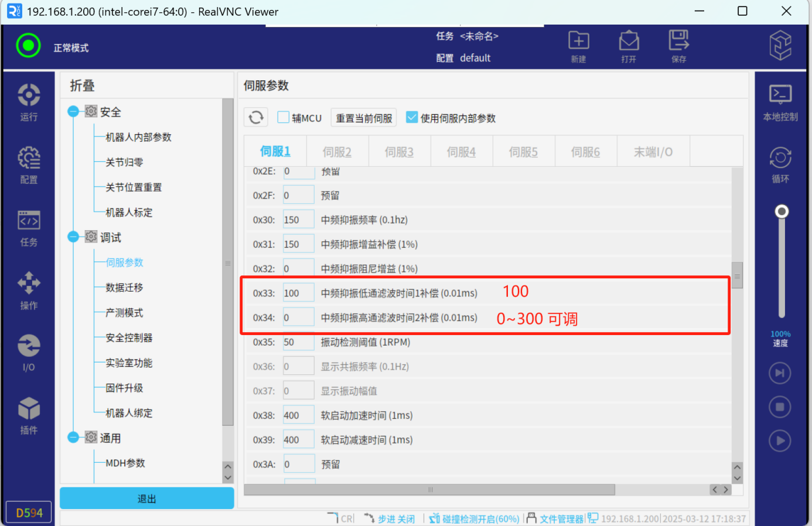Click the 新建 (New) task icon
812x526 pixels.
click(x=578, y=42)
